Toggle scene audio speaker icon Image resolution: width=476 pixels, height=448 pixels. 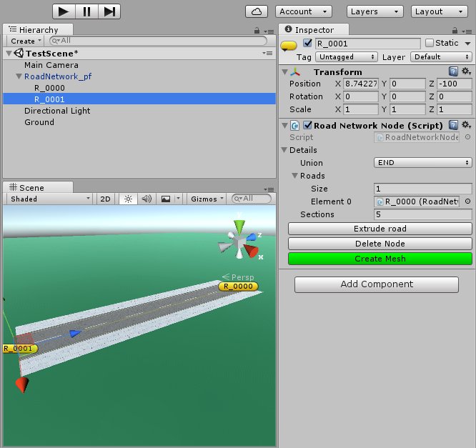(147, 199)
